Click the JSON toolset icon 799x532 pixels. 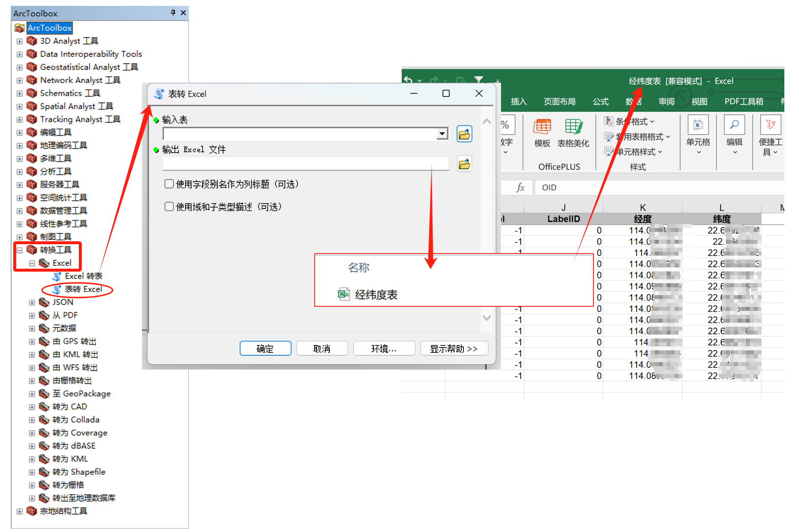pyautogui.click(x=44, y=302)
